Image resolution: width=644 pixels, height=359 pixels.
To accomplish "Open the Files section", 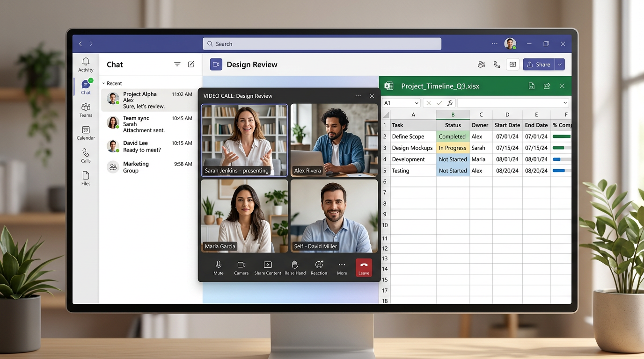I will point(86,178).
